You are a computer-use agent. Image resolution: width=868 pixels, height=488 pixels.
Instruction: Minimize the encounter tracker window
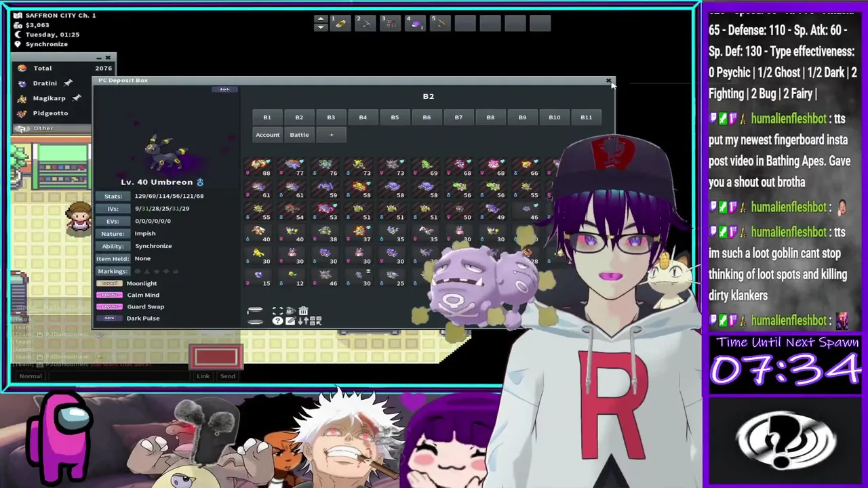[99, 58]
